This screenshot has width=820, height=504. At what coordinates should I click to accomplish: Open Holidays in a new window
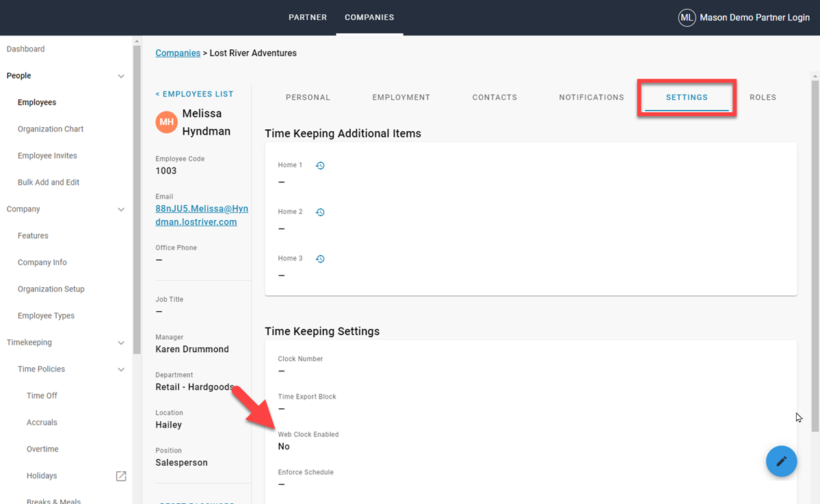click(121, 476)
